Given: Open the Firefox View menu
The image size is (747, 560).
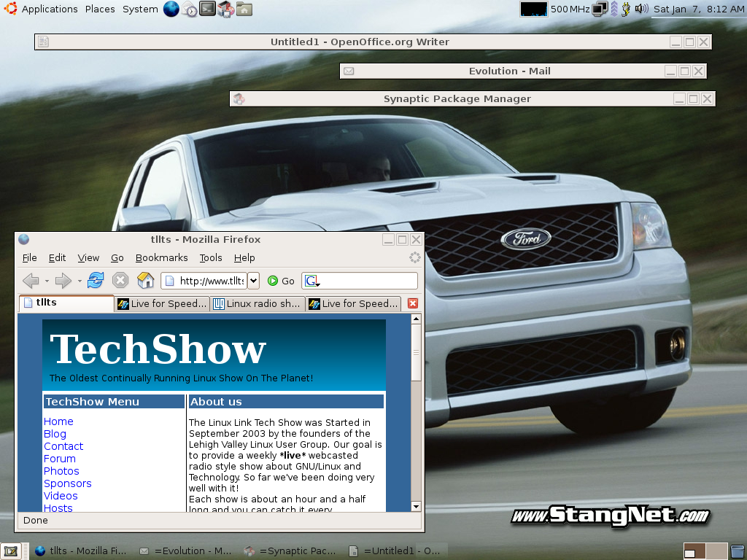Looking at the screenshot, I should (88, 257).
